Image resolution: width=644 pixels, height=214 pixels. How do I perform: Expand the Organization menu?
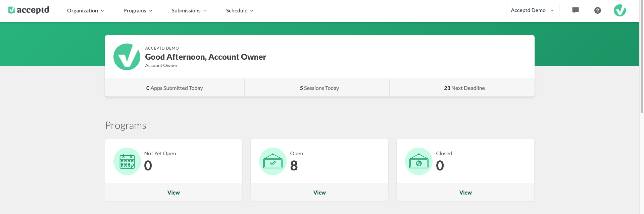point(86,11)
